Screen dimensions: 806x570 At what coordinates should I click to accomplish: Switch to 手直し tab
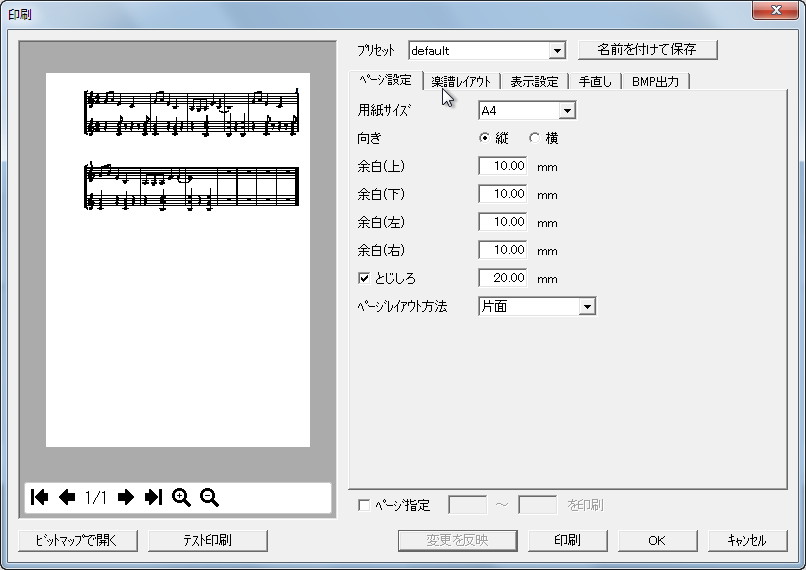[595, 81]
